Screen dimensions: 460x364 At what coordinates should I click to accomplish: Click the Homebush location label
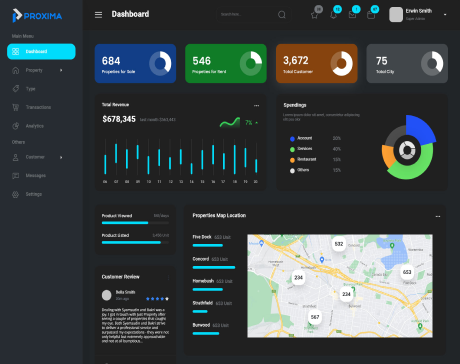[x=203, y=281]
